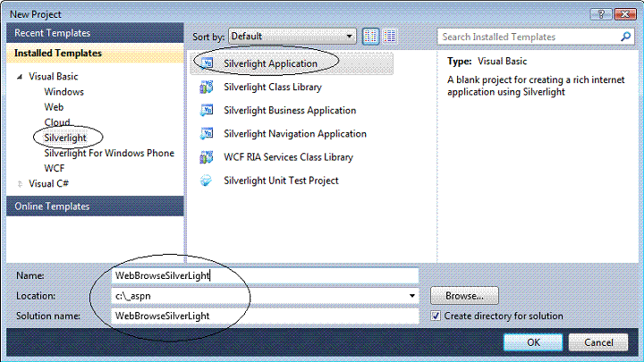Select Silverlight Navigation Application template text
Screen dimensions: 644x362
click(x=295, y=134)
